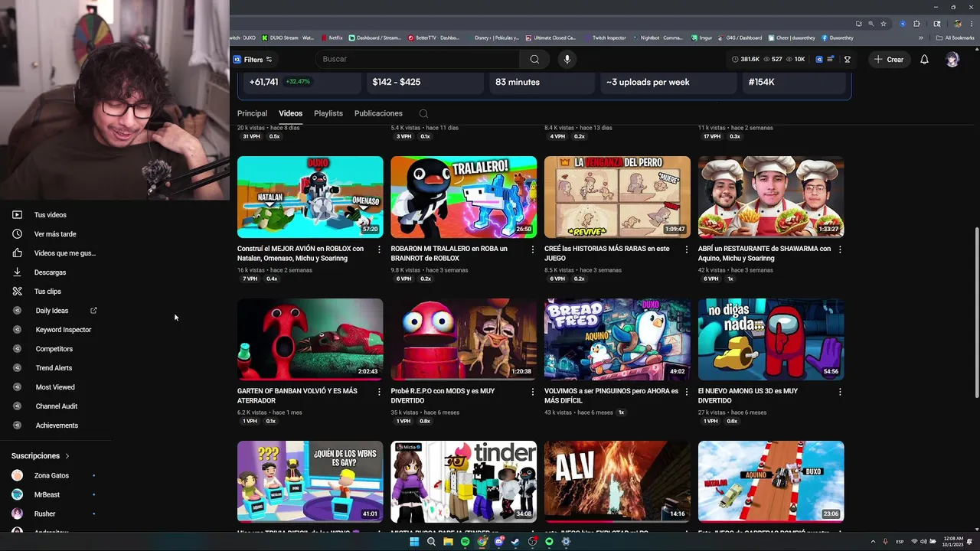Open Ver más tarde clock icon

tap(17, 234)
